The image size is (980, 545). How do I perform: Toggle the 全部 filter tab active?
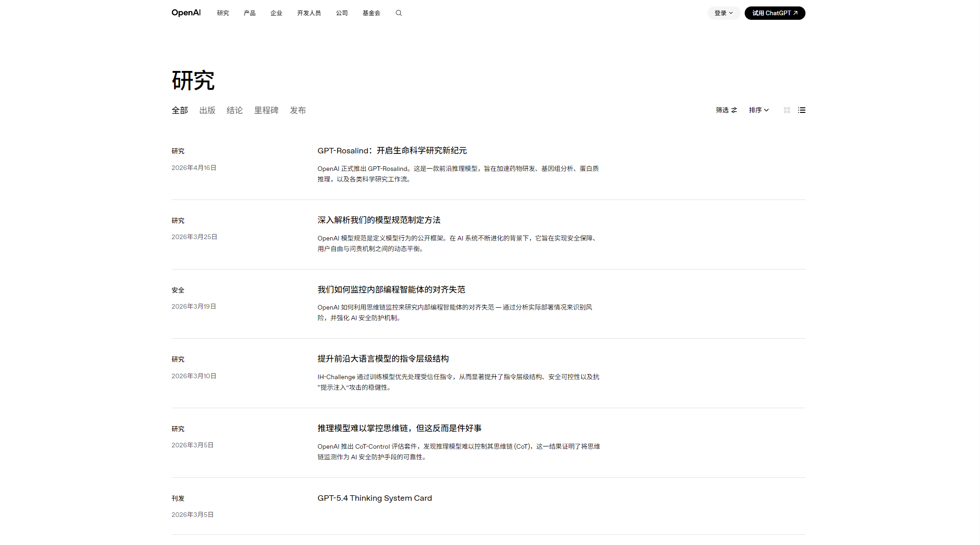click(180, 110)
